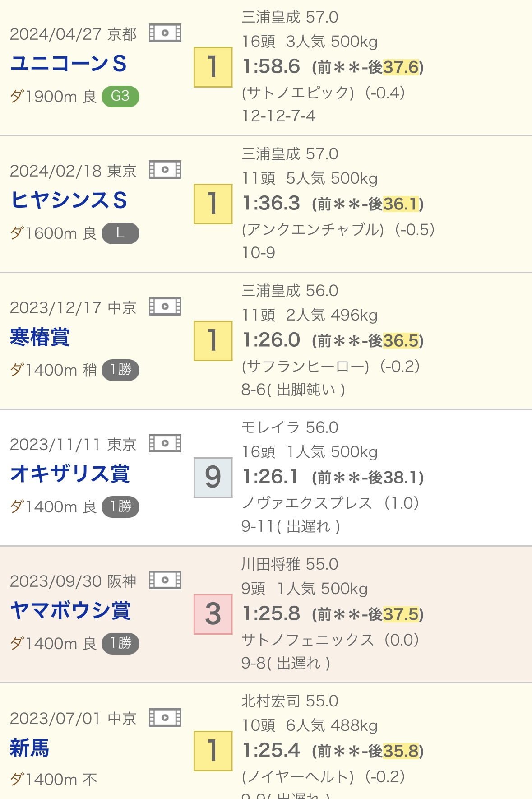Viewport: 532px width, 799px height.
Task: Open the 新馬 race result link
Action: 29,748
